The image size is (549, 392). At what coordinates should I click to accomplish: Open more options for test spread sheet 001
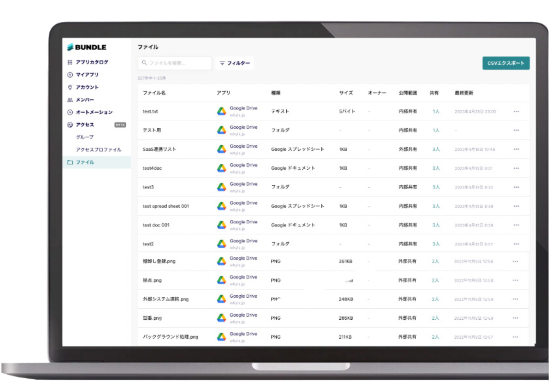tap(516, 206)
